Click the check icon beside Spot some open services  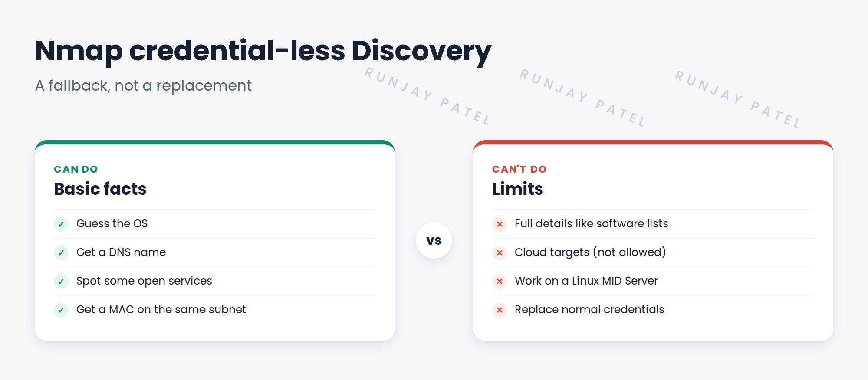(61, 281)
